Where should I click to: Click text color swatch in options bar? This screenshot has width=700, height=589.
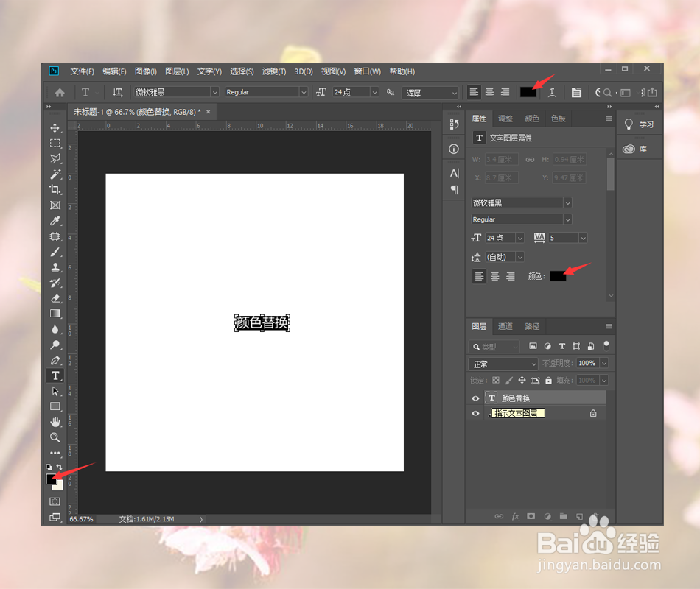(528, 92)
